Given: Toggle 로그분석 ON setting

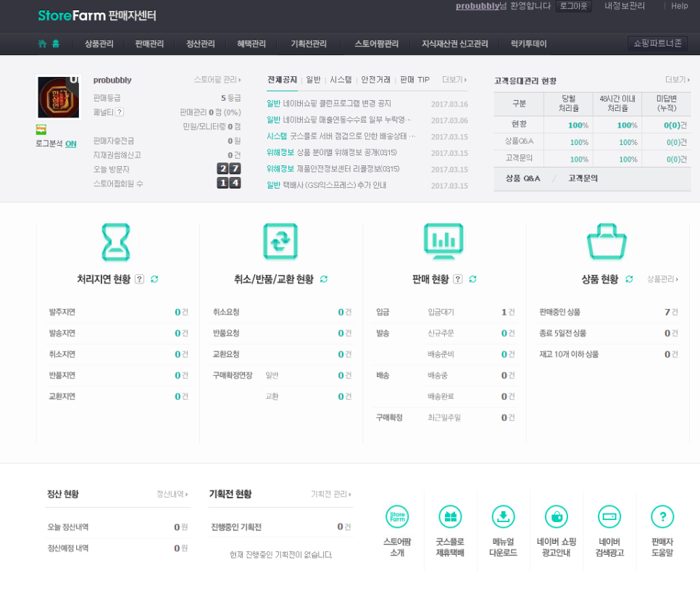Looking at the screenshot, I should tap(70, 144).
